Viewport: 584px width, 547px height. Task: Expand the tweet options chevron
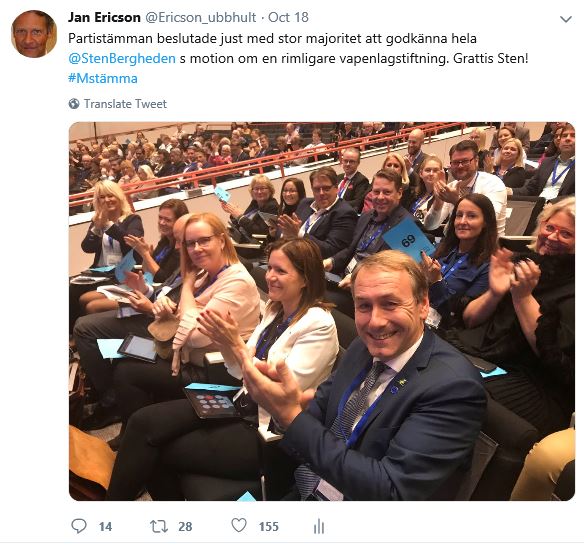pyautogui.click(x=566, y=19)
